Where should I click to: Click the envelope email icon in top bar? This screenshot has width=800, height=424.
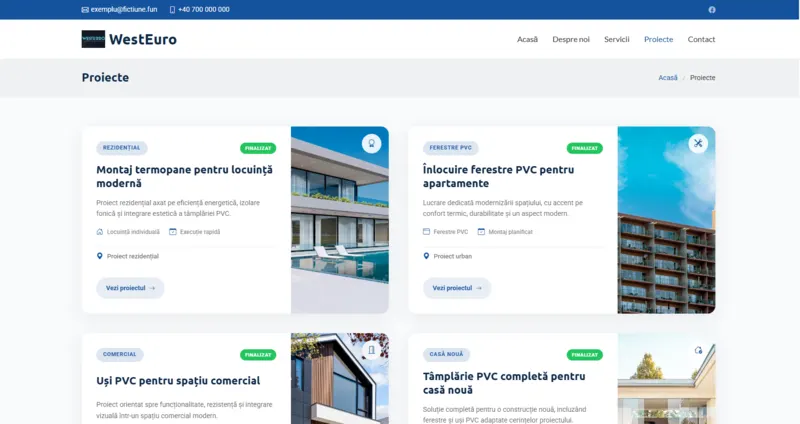[x=85, y=10]
